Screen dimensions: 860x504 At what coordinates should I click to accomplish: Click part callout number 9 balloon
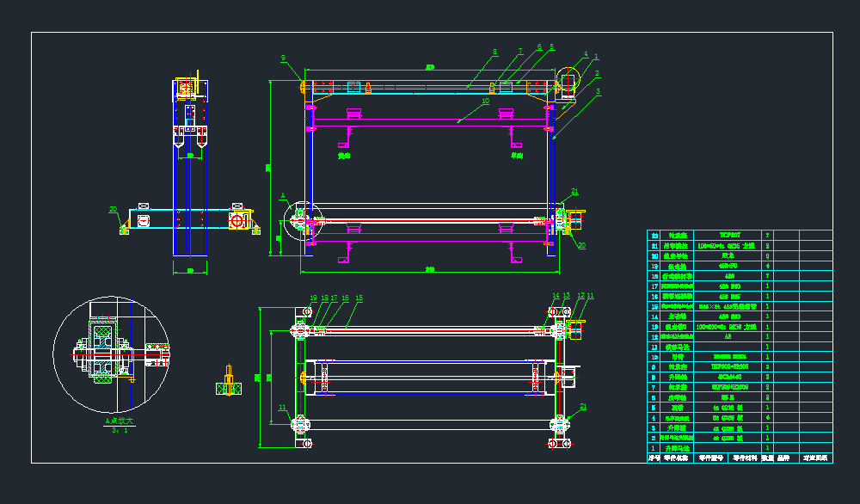click(x=283, y=58)
